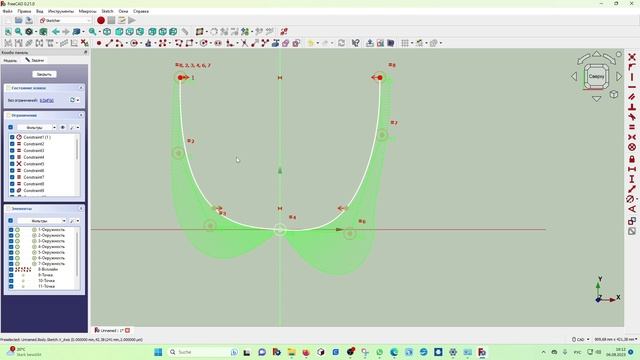
Task: Toggle driving/reference constraint icon
Action: [x=632, y=221]
